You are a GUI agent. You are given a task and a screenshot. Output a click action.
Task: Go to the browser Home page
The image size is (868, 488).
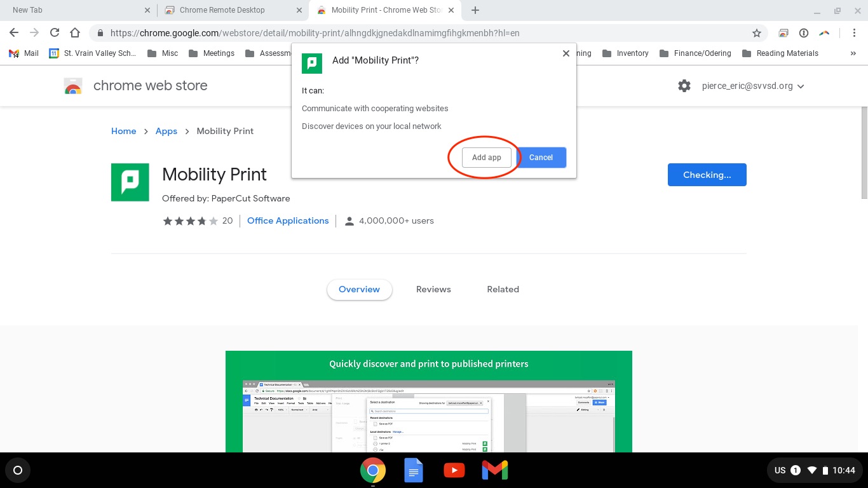pyautogui.click(x=75, y=33)
